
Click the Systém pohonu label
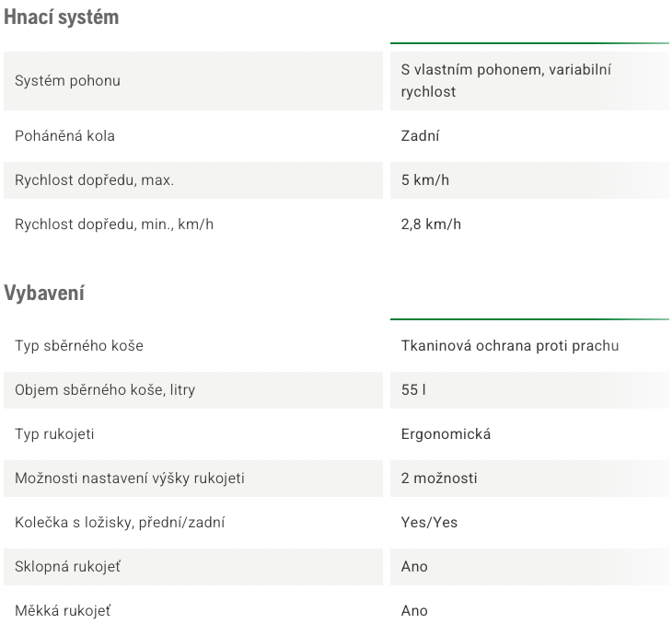68,81
